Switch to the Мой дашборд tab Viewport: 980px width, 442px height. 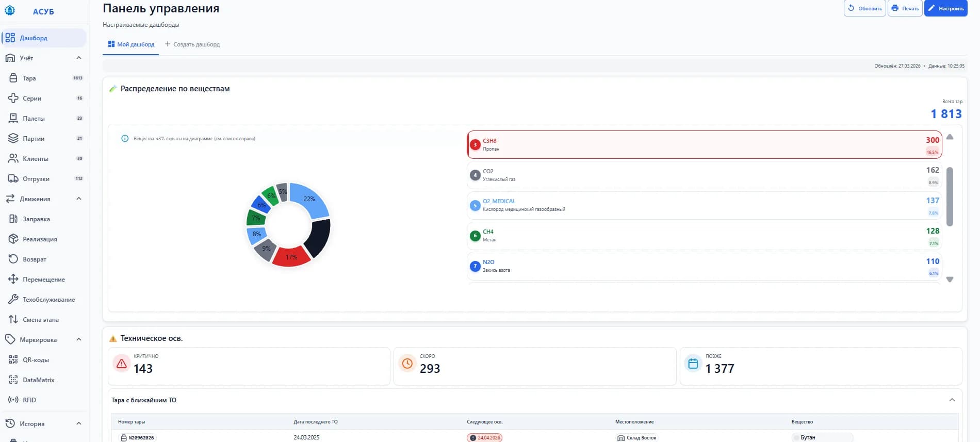click(131, 44)
